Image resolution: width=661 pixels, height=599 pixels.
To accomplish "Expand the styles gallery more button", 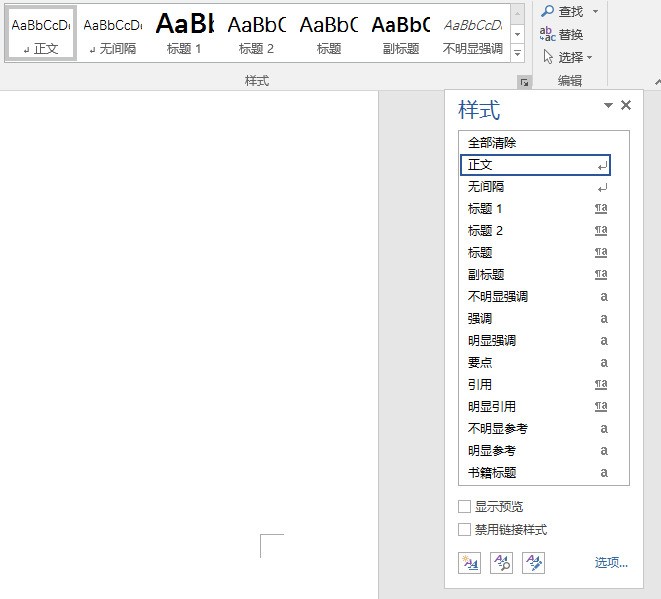I will tap(517, 54).
